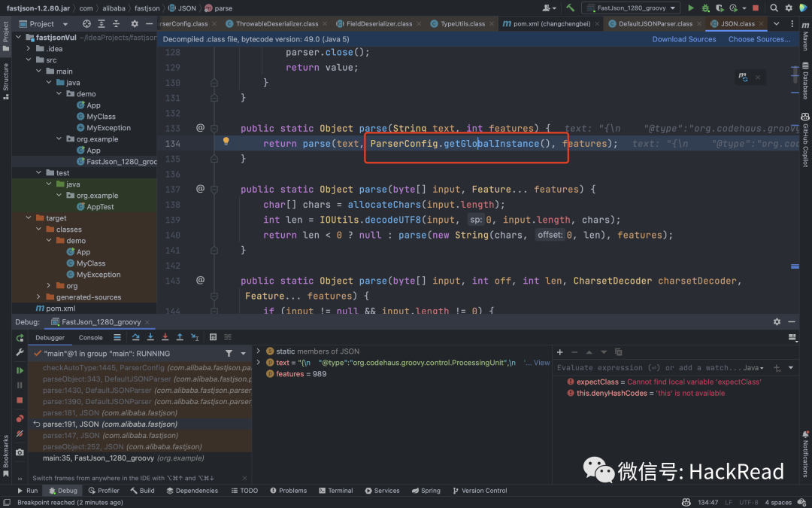Click Choose Sources... link
This screenshot has height=508, width=812.
tap(759, 39)
